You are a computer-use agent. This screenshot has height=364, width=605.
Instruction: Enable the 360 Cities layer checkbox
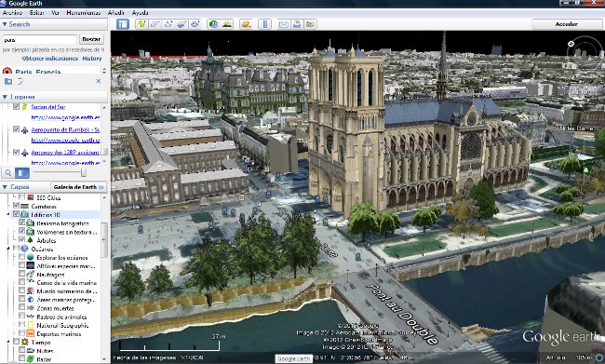coord(22,197)
